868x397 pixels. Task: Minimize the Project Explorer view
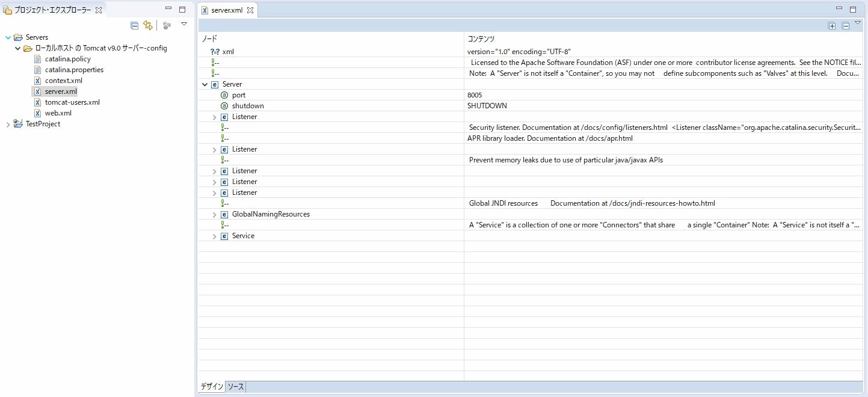coord(169,10)
